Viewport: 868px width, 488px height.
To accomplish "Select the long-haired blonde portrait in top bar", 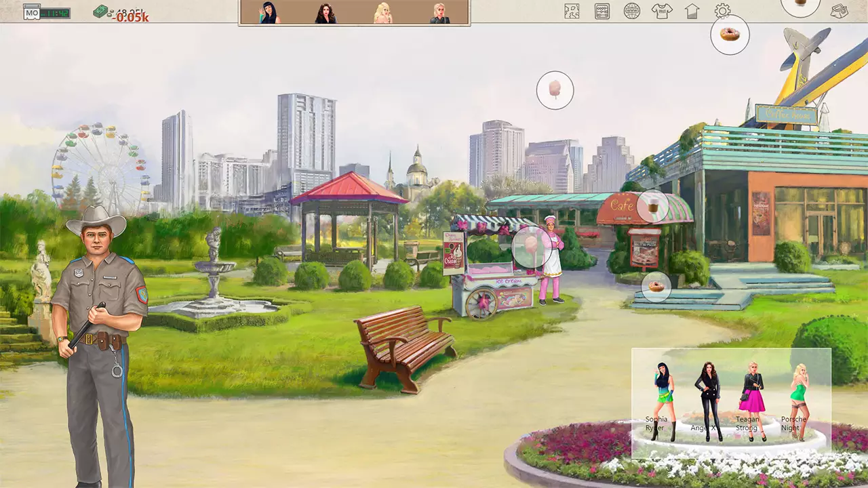I will point(383,13).
